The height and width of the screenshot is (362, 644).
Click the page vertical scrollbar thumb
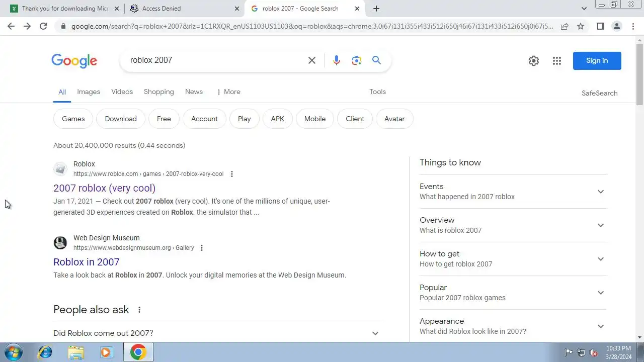pos(639,74)
